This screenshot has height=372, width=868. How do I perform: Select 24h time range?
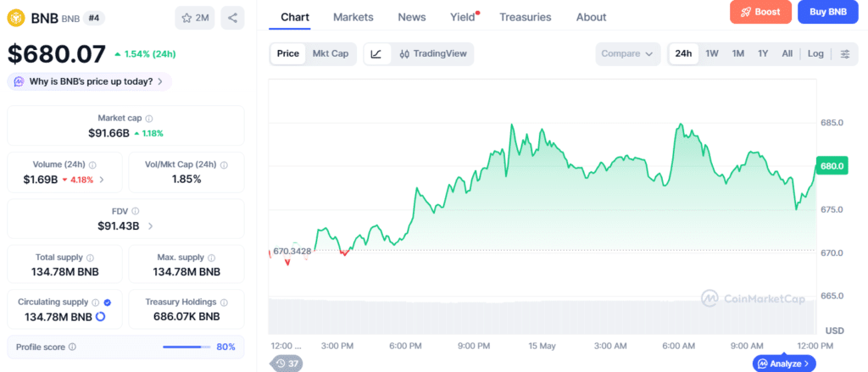pyautogui.click(x=684, y=53)
